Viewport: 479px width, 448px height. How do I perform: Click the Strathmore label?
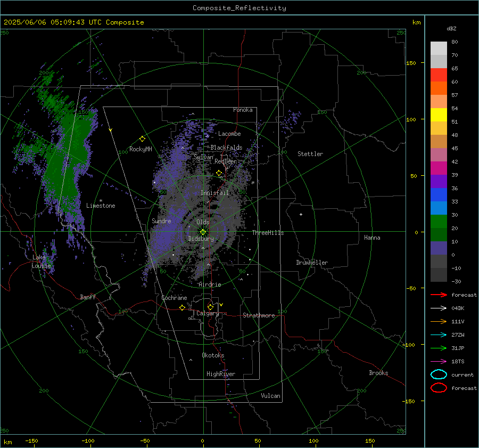click(x=259, y=315)
